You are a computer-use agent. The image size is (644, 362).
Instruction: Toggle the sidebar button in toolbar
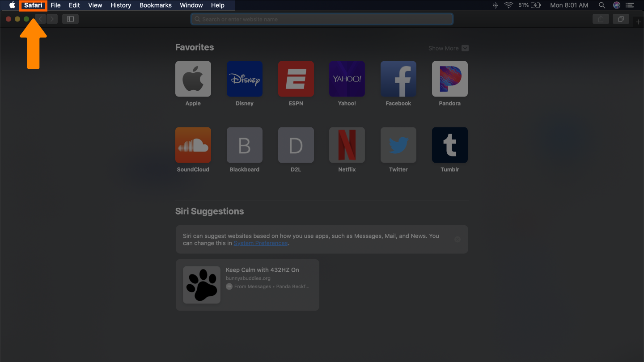(70, 19)
